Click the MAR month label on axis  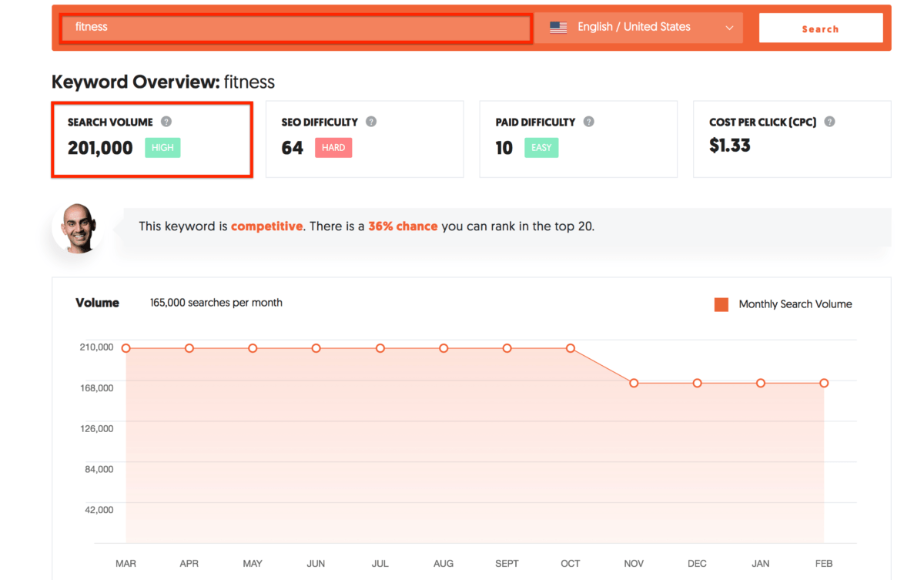126,564
